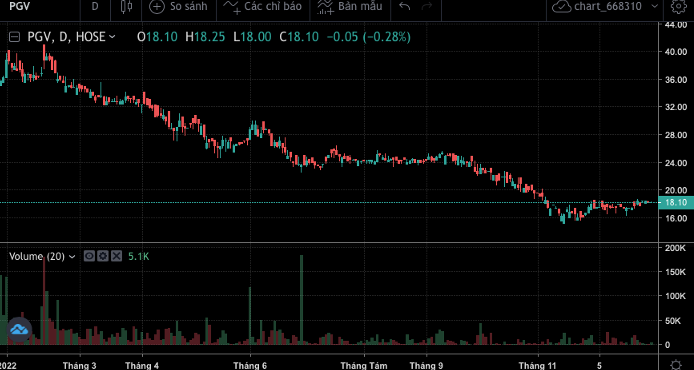This screenshot has width=694, height=370.
Task: Click the So sánh compare button
Action: coord(178,6)
